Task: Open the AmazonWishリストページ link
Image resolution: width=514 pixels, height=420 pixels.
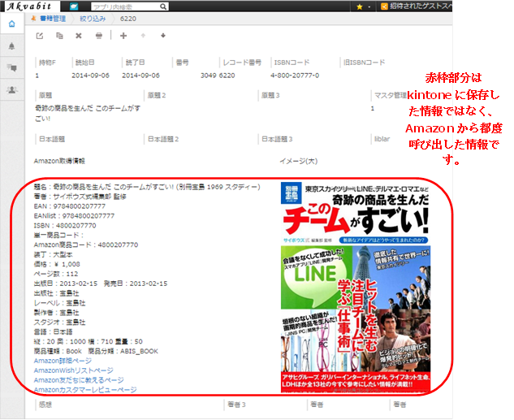Action: coord(73,370)
